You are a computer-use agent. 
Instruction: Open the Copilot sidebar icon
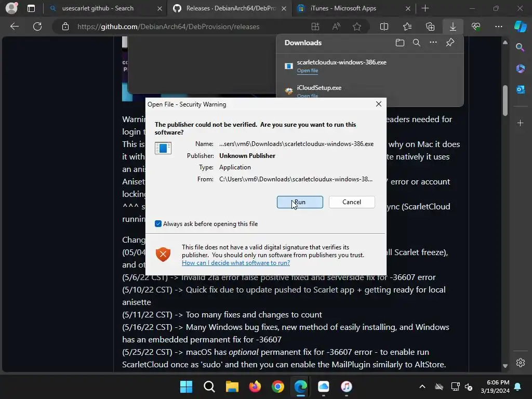click(x=520, y=26)
